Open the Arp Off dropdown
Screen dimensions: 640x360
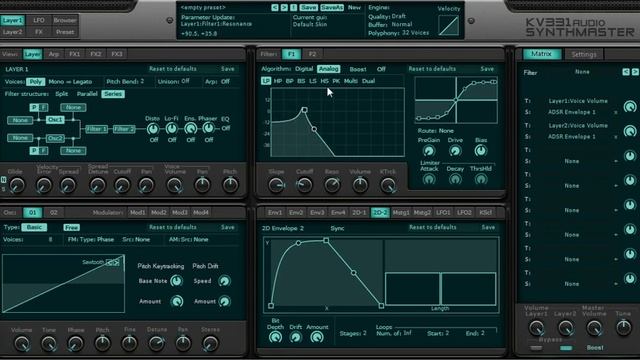point(225,81)
